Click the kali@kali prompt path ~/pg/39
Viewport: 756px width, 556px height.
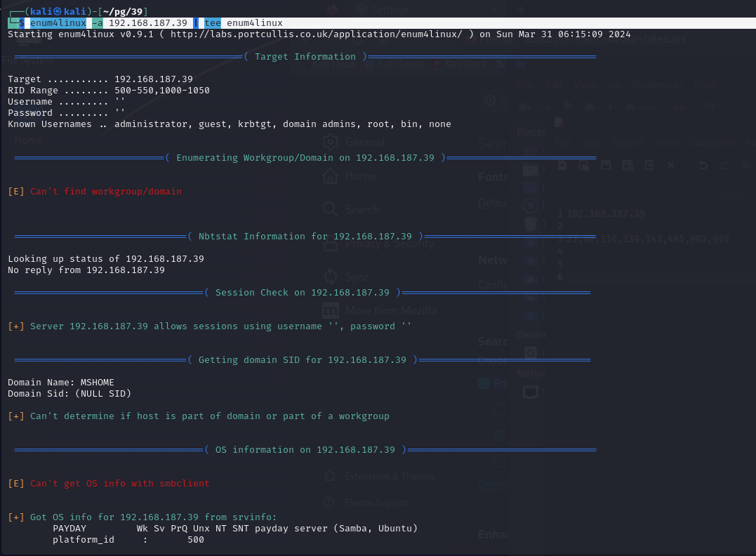tap(122, 11)
